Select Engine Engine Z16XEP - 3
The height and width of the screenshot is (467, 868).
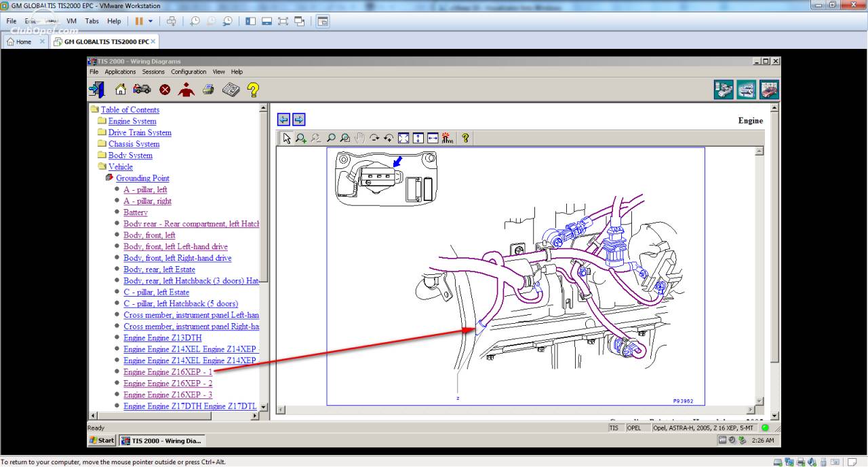(x=167, y=395)
